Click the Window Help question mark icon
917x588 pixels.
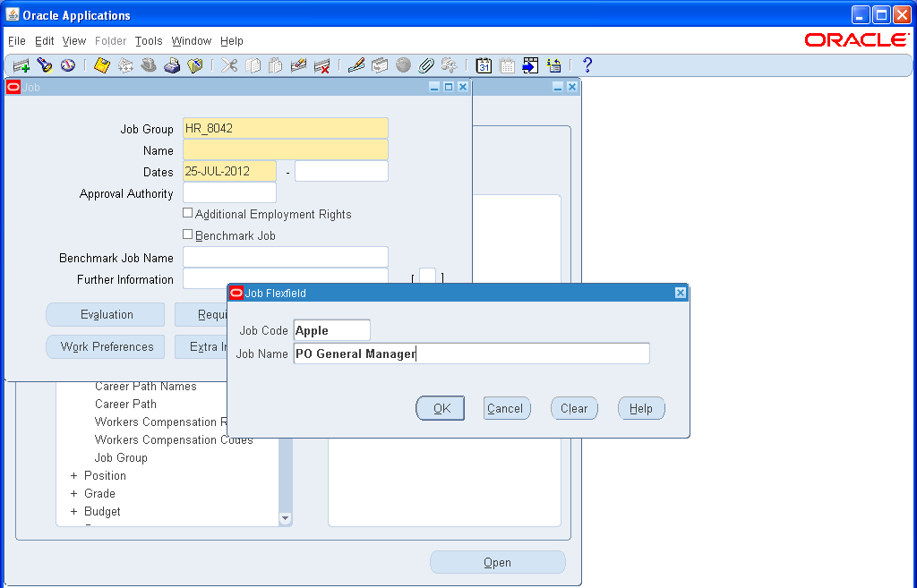pyautogui.click(x=588, y=64)
